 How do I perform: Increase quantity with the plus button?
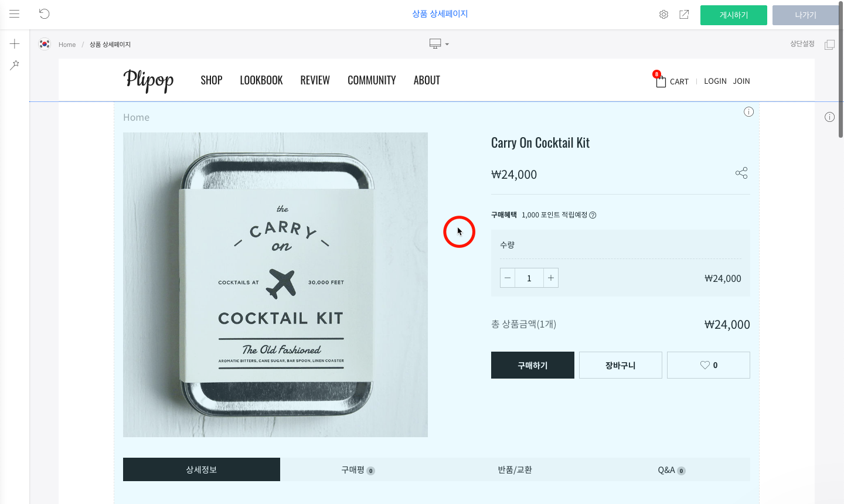click(551, 278)
